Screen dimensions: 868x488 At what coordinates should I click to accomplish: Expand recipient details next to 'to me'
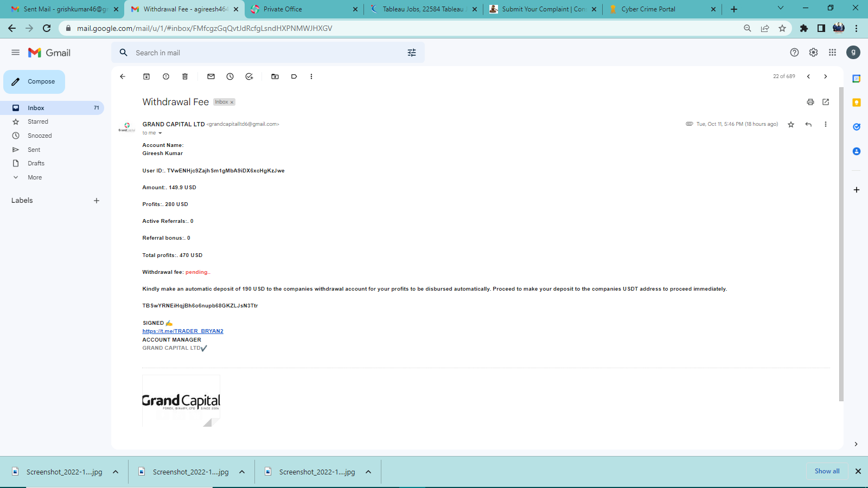(x=160, y=133)
